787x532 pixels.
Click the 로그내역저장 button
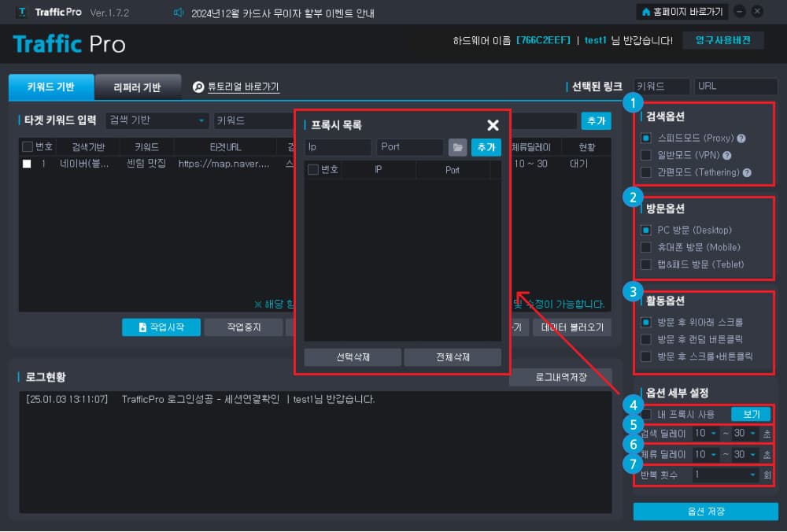click(x=560, y=377)
